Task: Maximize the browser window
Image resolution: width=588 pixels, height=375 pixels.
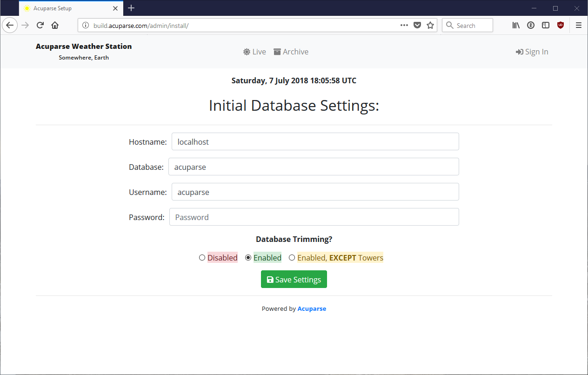Action: pyautogui.click(x=555, y=8)
